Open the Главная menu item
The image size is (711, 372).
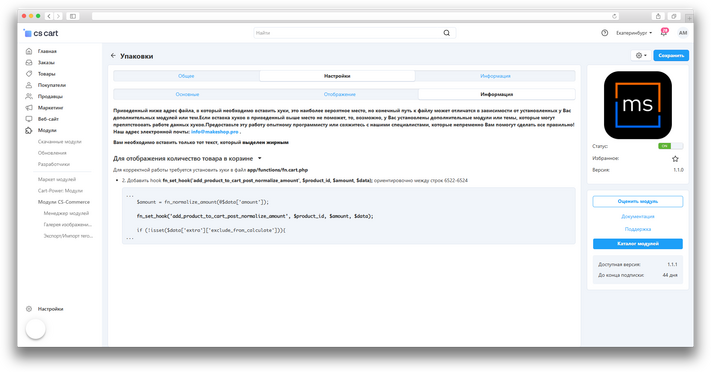(x=47, y=51)
